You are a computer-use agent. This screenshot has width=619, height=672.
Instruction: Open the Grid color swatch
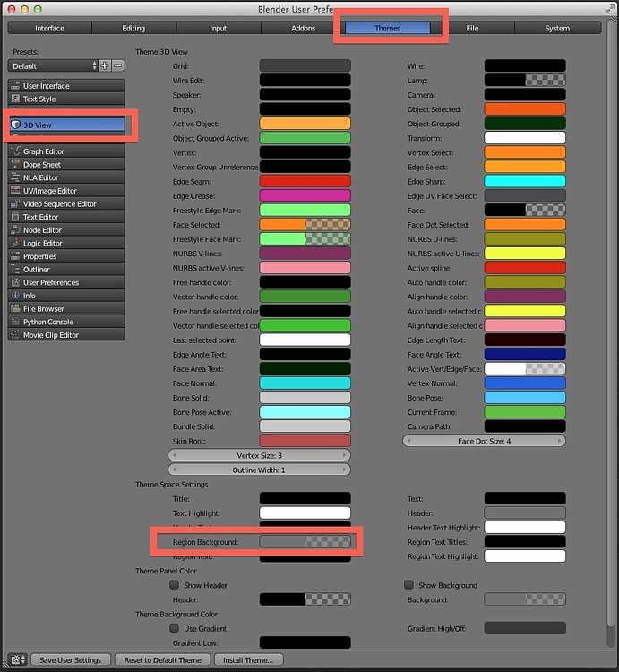point(305,65)
